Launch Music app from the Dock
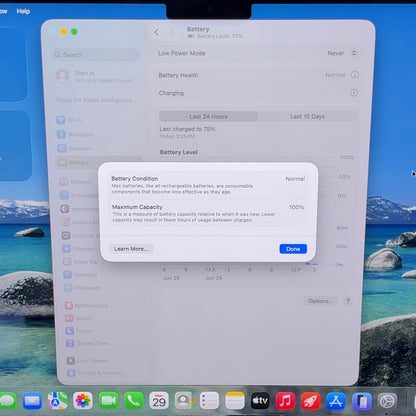 click(x=285, y=400)
